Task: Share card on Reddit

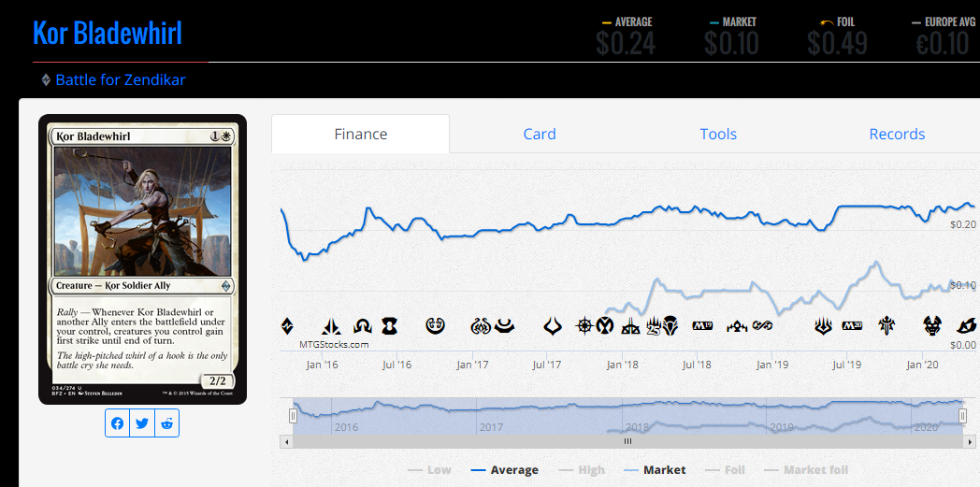Action: click(166, 423)
